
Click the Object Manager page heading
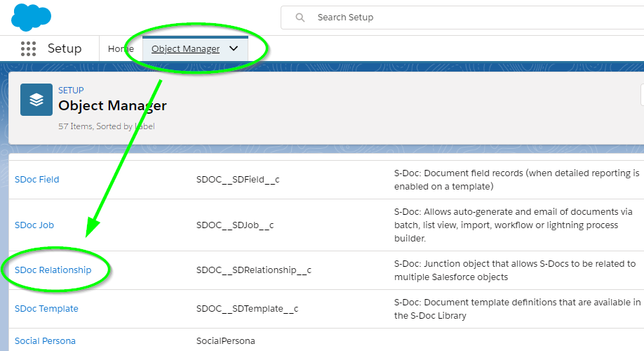click(x=112, y=105)
